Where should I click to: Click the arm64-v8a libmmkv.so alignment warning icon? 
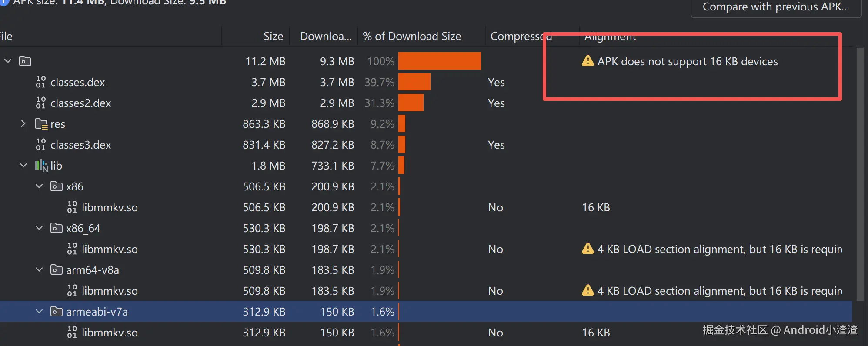[x=588, y=290]
